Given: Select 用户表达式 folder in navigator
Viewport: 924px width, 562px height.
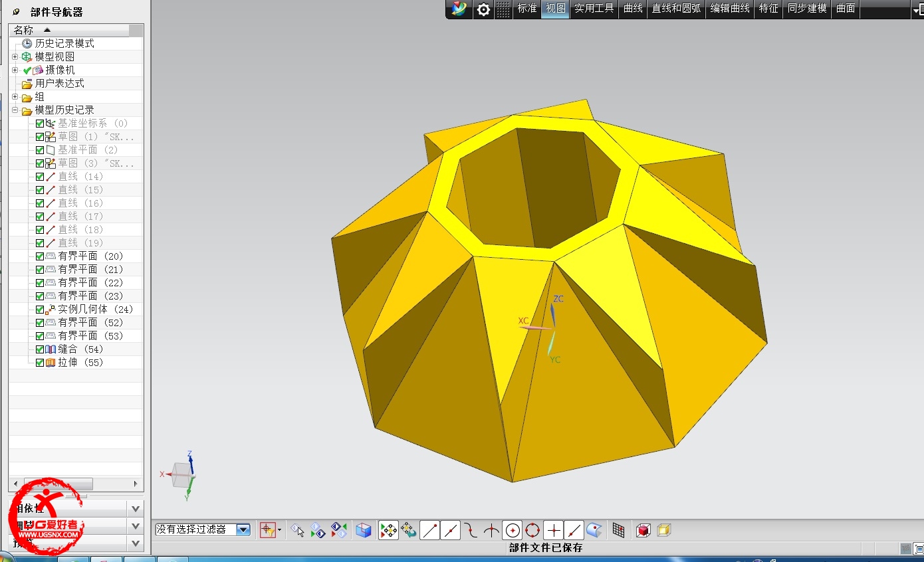Looking at the screenshot, I should [60, 83].
